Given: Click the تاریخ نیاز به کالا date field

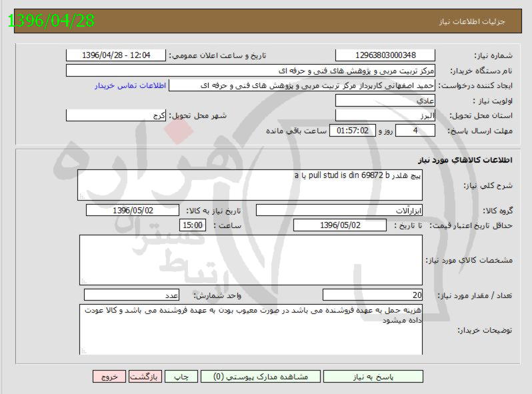Looking at the screenshot, I should click(133, 211).
